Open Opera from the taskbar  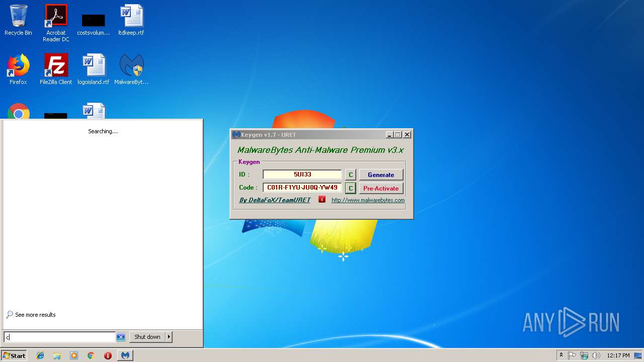coord(108,355)
